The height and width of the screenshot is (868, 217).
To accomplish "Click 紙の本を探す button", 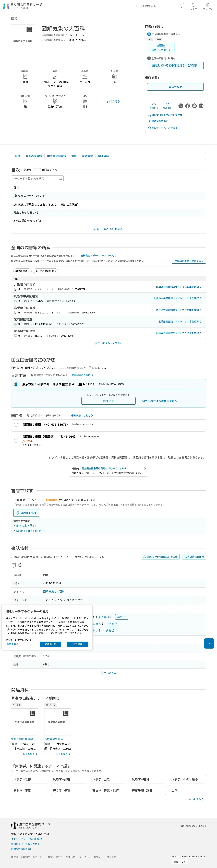I will (x=26, y=513).
